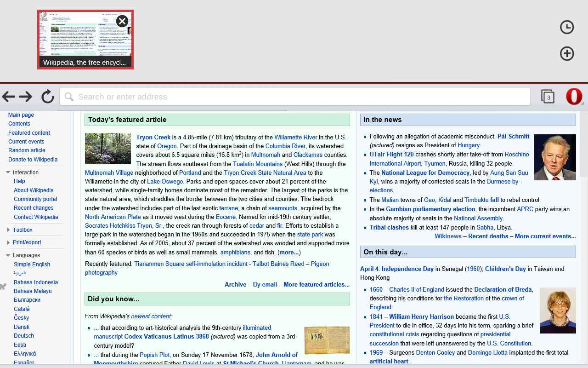
Task: Open About Wikipedia link
Action: 34,190
